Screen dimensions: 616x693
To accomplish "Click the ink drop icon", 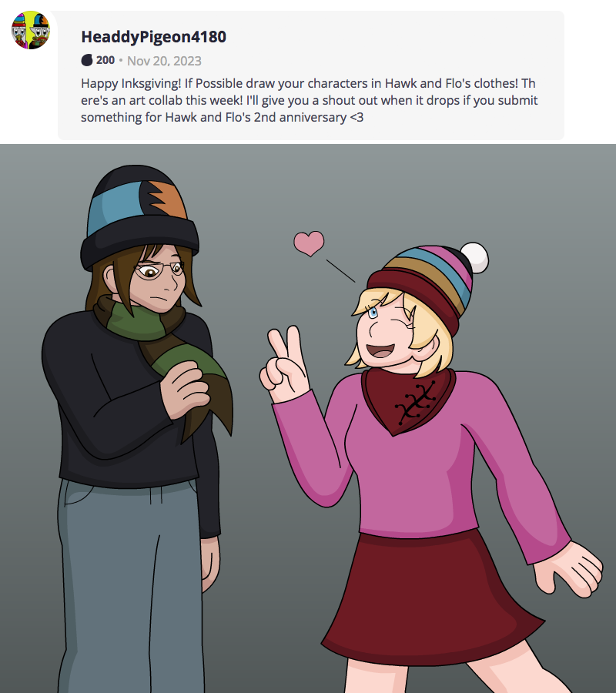I will tap(87, 60).
